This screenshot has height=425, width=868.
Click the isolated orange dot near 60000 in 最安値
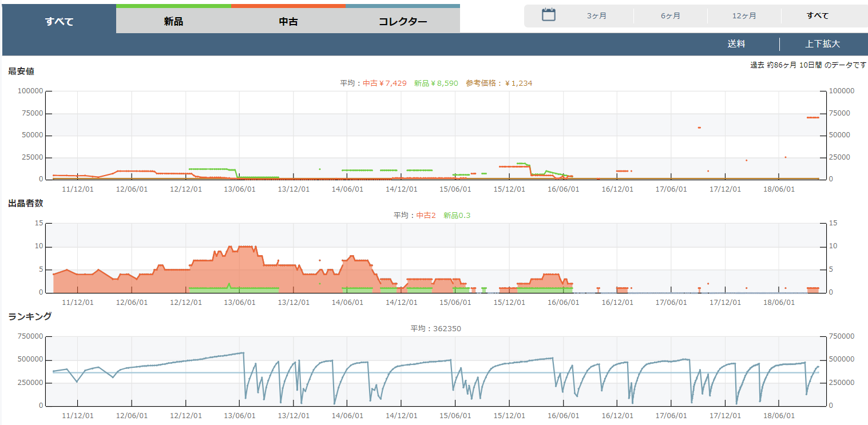tap(699, 128)
